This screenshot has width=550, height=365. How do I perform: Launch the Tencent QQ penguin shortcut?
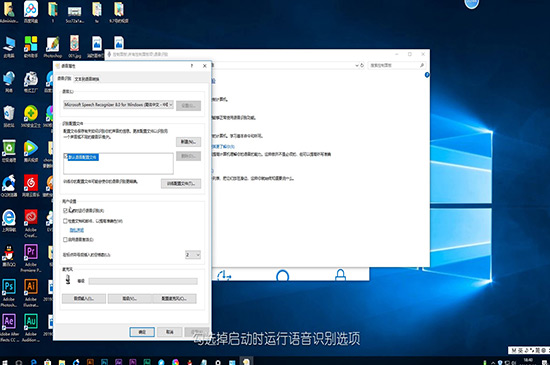coord(9,255)
